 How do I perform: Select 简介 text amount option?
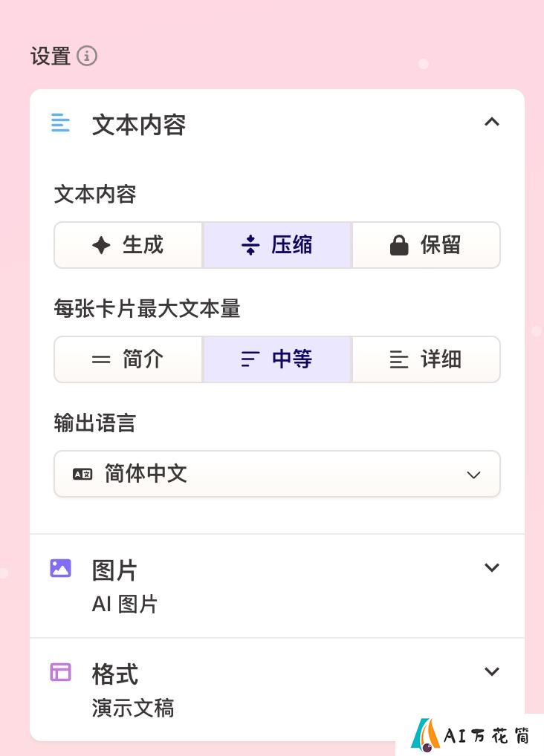pos(128,359)
